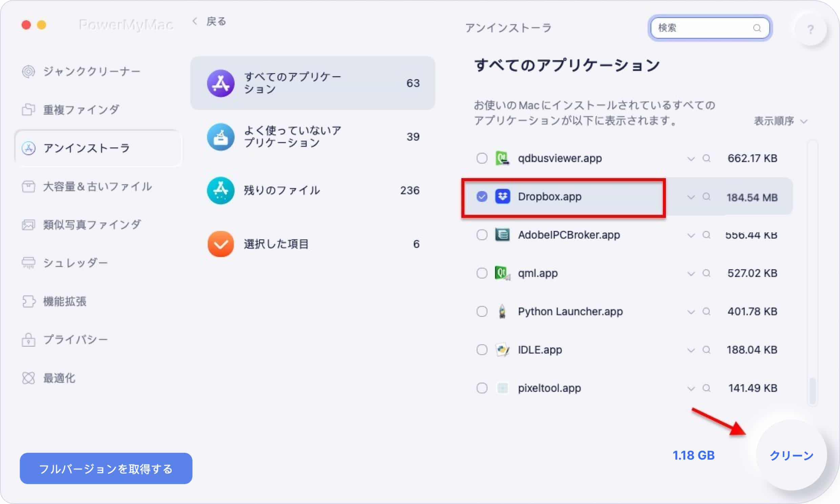
Task: Click the qml.app Qt icon
Action: pos(502,273)
